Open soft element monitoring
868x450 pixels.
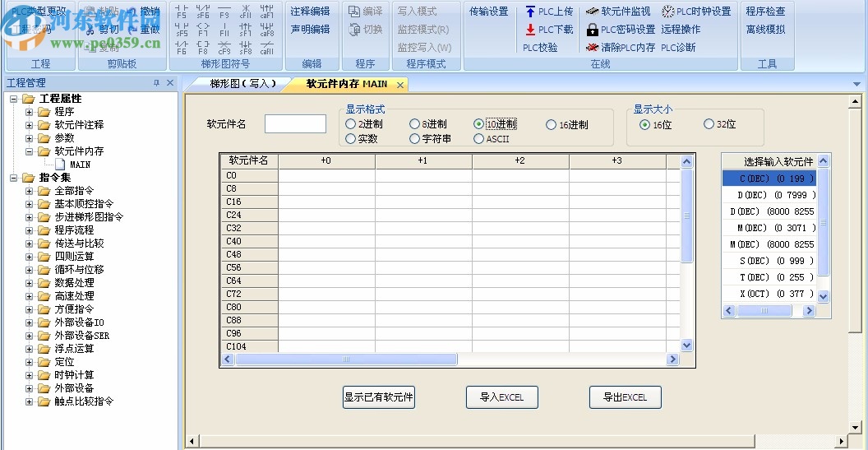pyautogui.click(x=618, y=11)
